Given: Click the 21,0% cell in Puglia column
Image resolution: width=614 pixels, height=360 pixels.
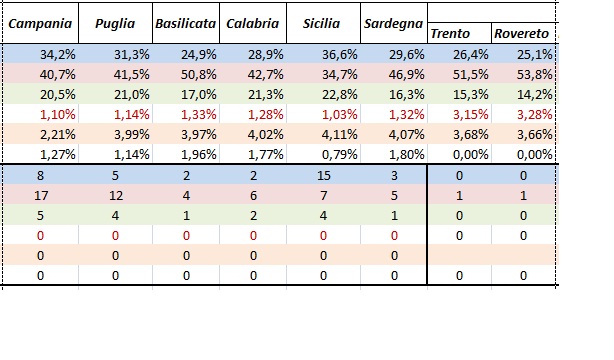Looking at the screenshot, I should coord(116,94).
